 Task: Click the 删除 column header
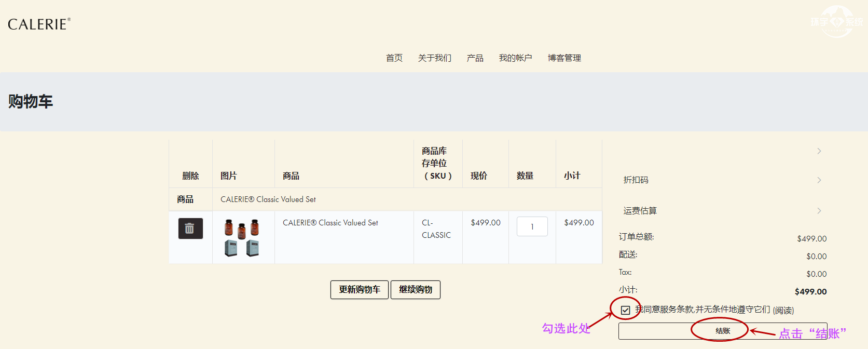tap(190, 176)
